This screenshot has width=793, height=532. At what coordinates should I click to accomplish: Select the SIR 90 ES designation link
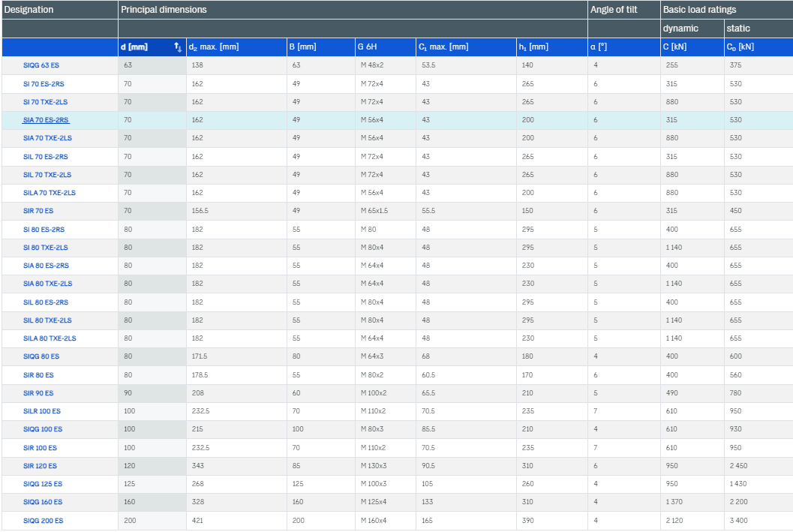(38, 393)
